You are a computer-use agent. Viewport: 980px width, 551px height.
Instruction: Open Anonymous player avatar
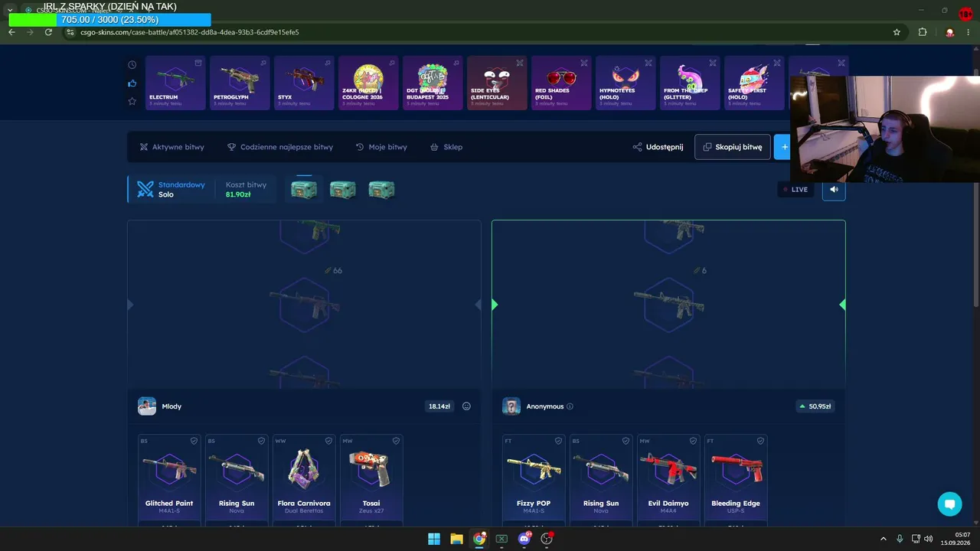coord(511,406)
